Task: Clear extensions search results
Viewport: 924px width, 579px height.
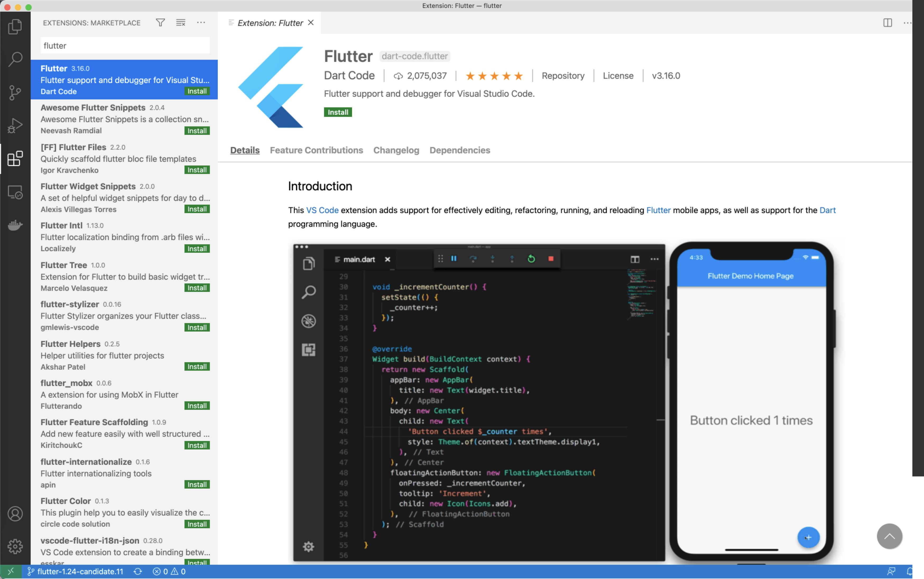Action: click(181, 22)
